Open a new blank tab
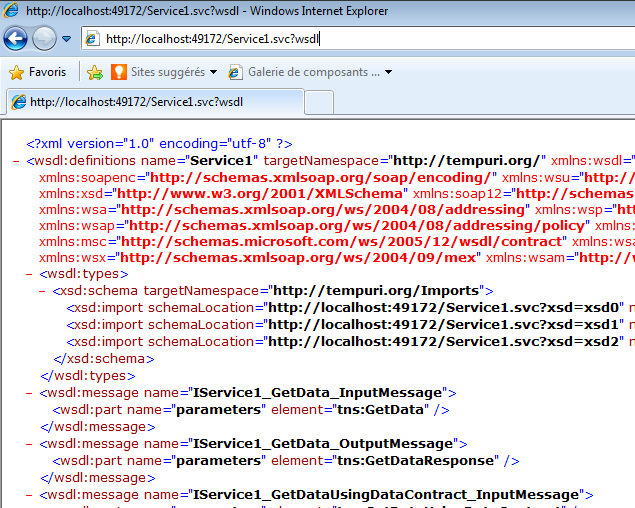Screen dimensions: 635x508 318,102
